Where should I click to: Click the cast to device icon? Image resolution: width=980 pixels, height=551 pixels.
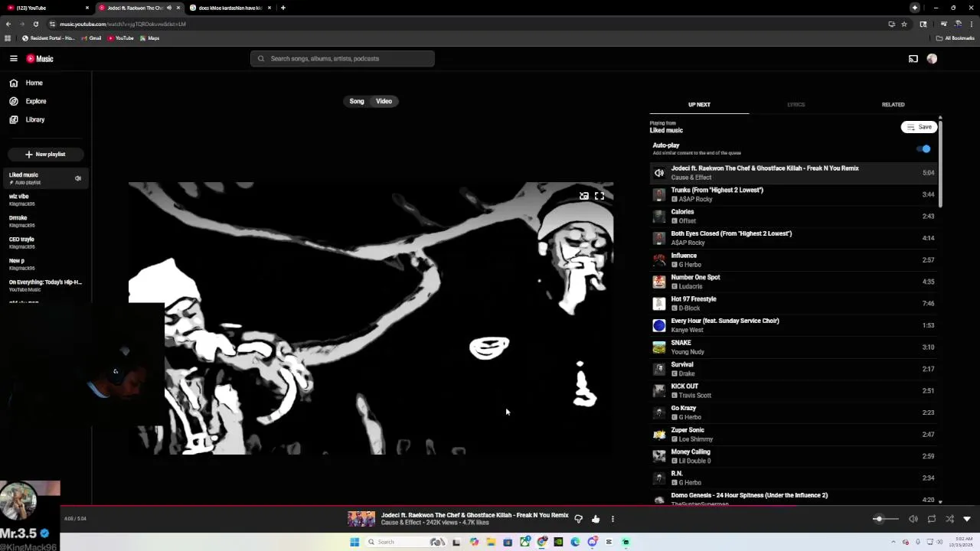pos(913,58)
